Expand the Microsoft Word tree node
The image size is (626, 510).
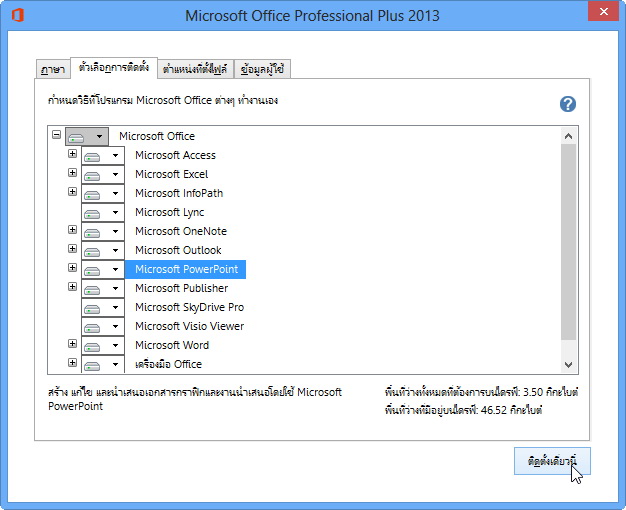pyautogui.click(x=72, y=343)
